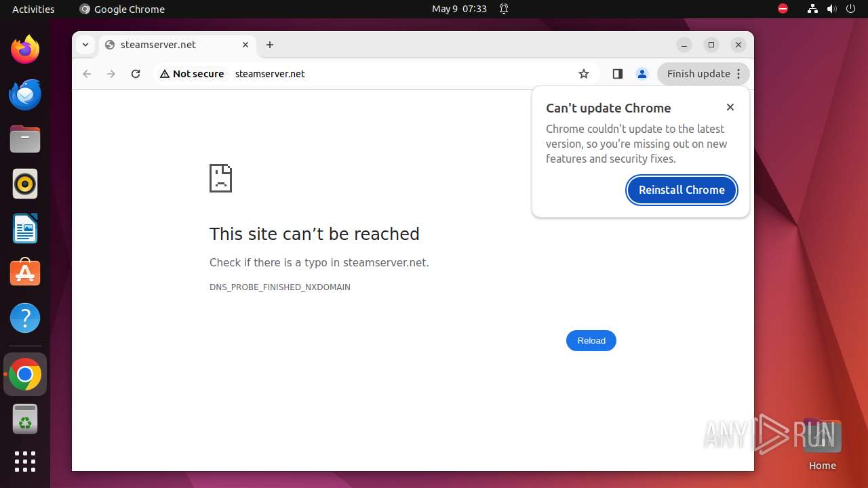The image size is (868, 488).
Task: Open the power menu icon
Action: coord(852,9)
